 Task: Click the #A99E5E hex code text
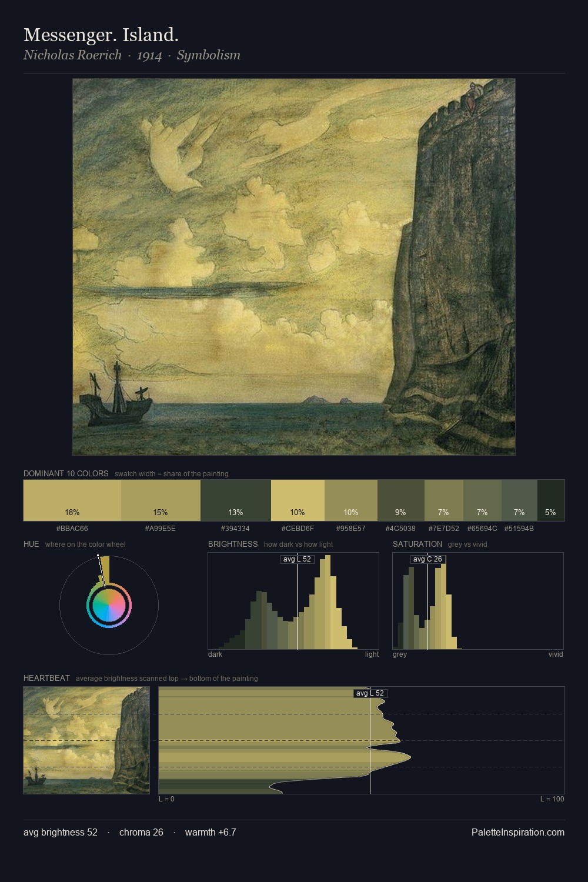point(161,529)
